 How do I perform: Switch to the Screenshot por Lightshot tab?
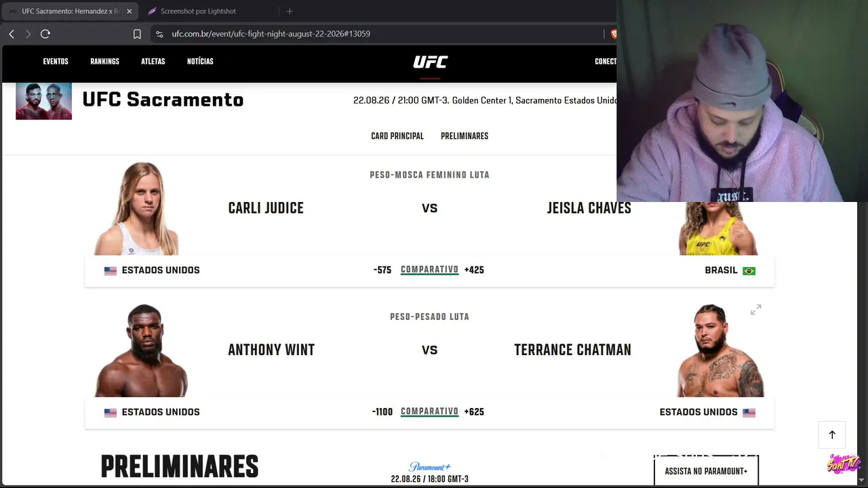coord(198,12)
